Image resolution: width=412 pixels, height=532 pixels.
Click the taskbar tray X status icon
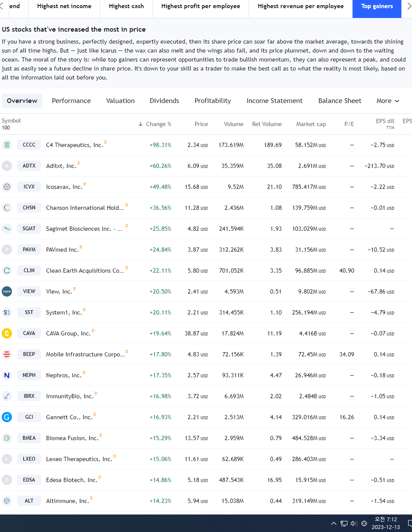[x=364, y=523]
